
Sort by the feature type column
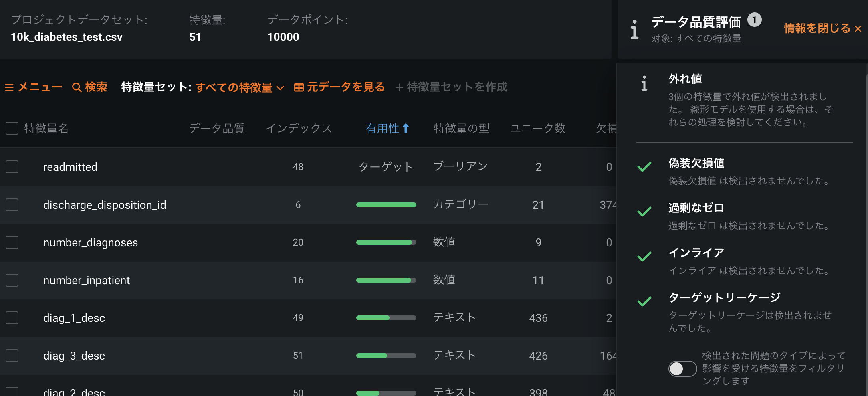point(461,128)
